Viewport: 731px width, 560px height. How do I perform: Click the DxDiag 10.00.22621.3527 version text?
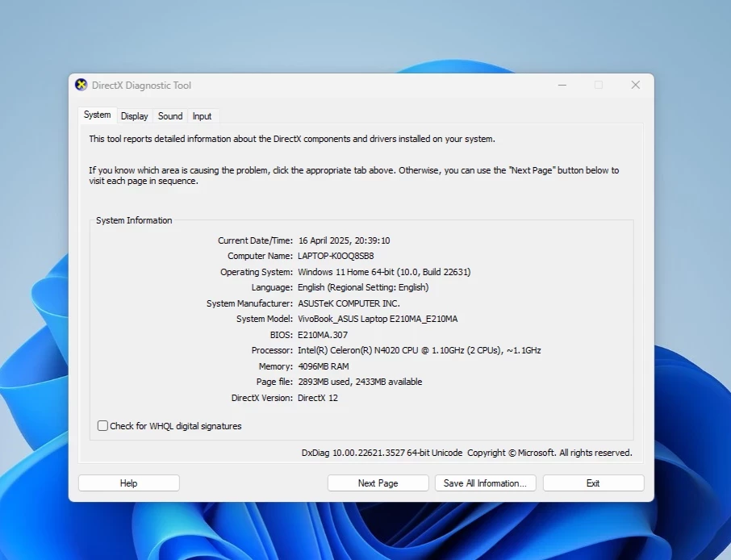click(x=382, y=453)
